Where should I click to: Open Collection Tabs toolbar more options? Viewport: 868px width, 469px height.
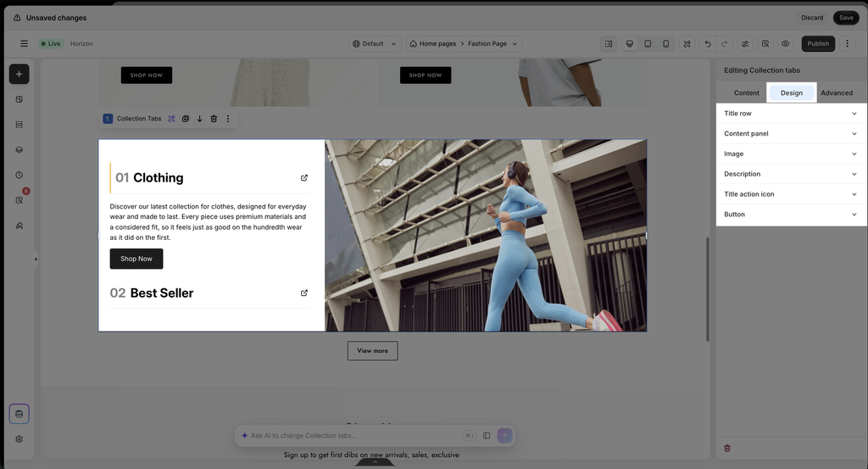pos(227,119)
